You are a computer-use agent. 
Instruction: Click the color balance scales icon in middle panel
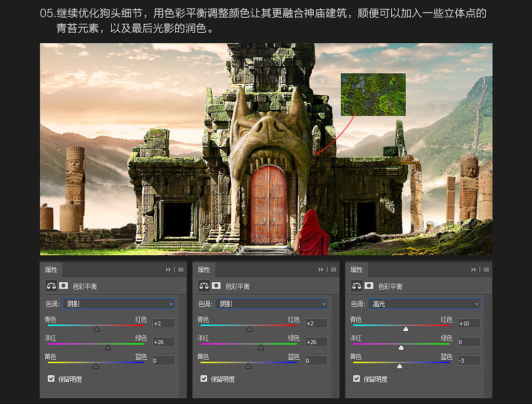click(x=204, y=286)
